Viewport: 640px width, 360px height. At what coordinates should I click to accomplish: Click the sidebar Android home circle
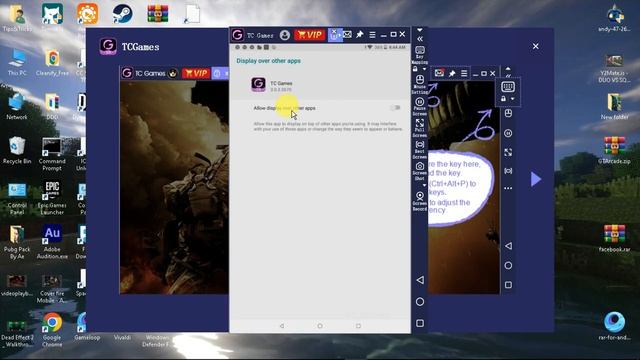click(420, 302)
